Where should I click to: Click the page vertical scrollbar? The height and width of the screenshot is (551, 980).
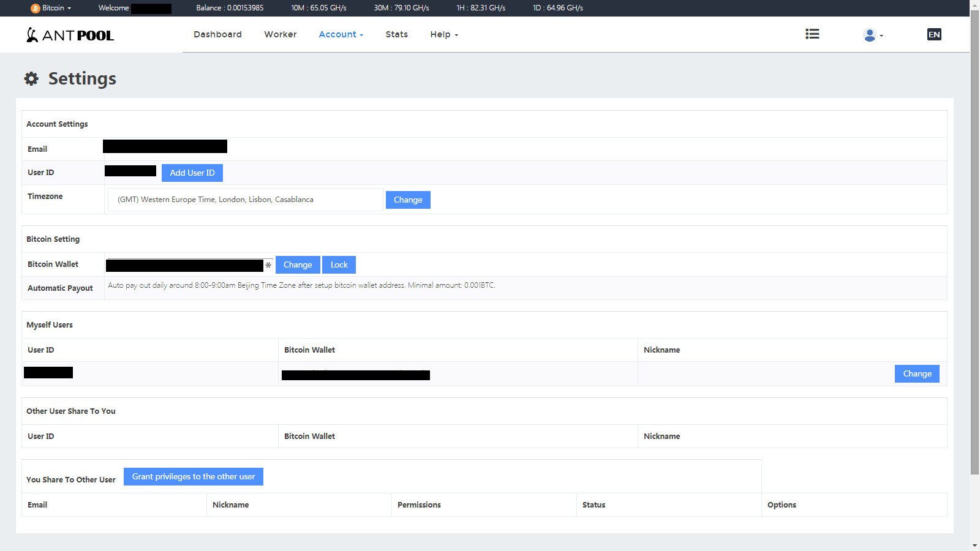click(x=974, y=242)
